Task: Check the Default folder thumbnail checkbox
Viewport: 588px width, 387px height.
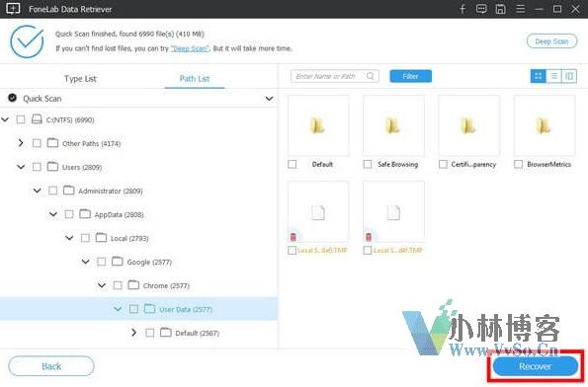Action: 293,164
